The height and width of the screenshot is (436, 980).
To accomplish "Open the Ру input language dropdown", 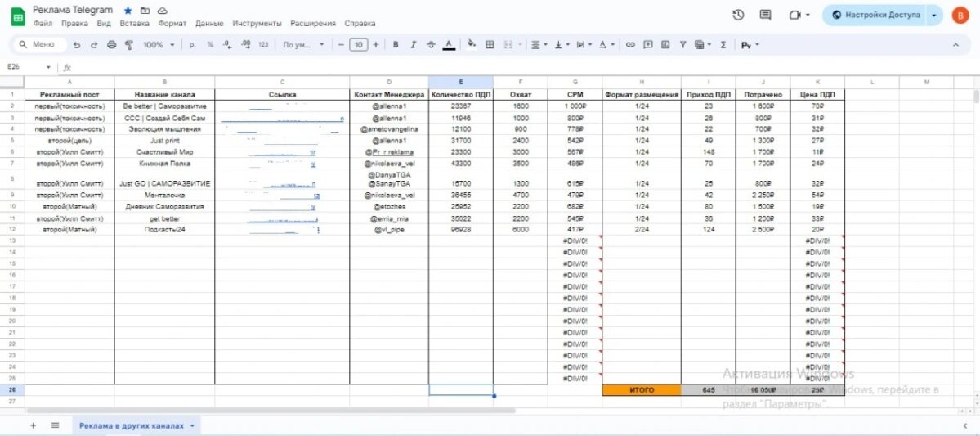I will (750, 44).
